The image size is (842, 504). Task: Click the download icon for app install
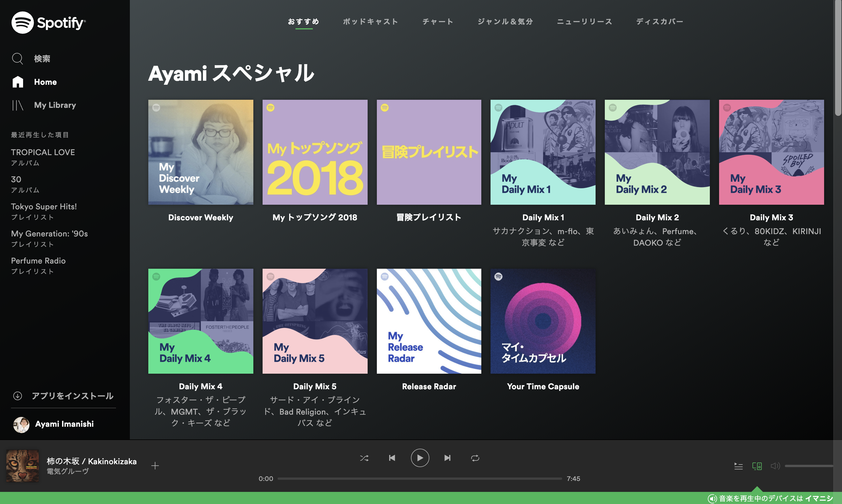(x=18, y=396)
